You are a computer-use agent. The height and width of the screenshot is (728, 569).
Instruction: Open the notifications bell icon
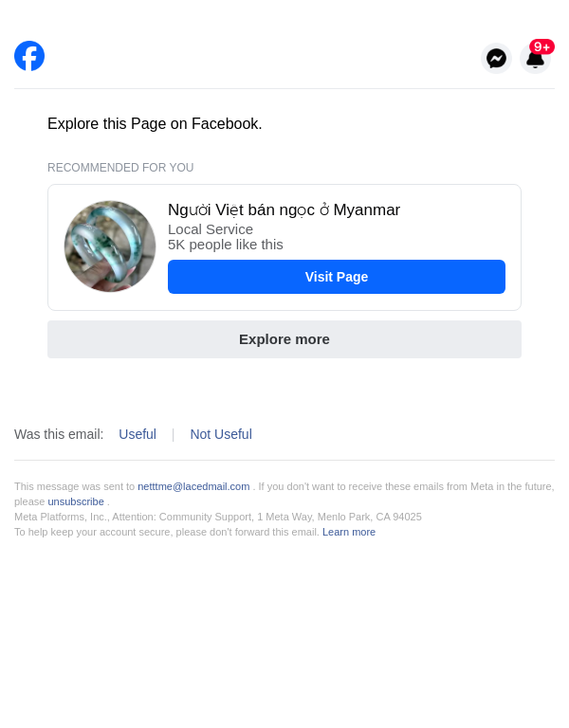[x=535, y=61]
